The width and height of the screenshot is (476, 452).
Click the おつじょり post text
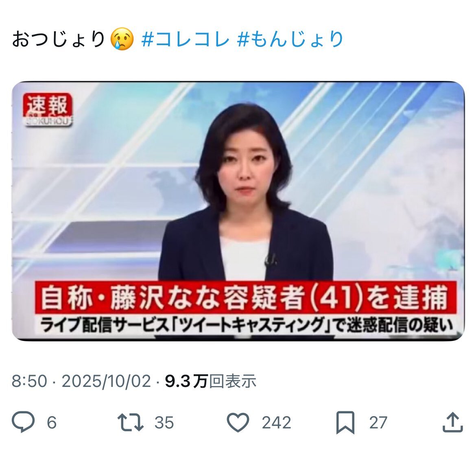click(x=59, y=39)
